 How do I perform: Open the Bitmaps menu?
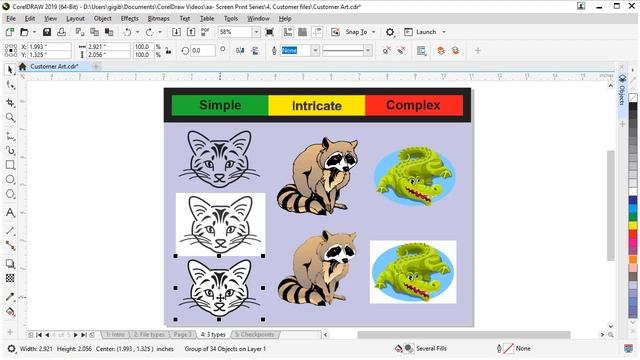[158, 18]
